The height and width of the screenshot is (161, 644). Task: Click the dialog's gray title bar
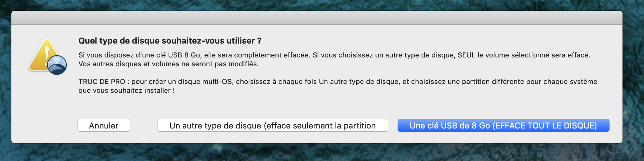(317, 18)
